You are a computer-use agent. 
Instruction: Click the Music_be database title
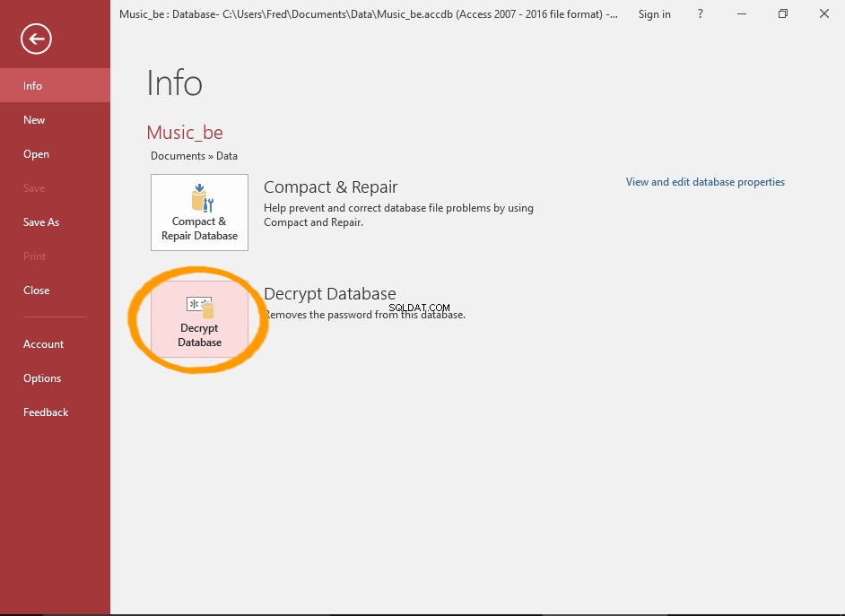point(185,133)
